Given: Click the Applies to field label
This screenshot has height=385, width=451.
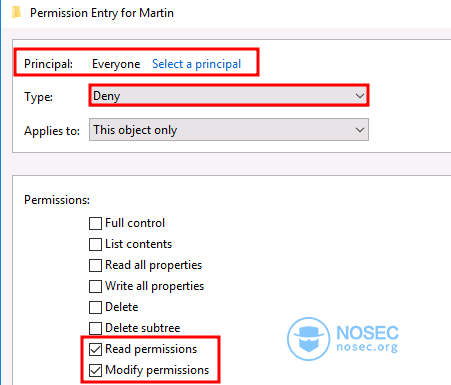Looking at the screenshot, I should point(52,131).
